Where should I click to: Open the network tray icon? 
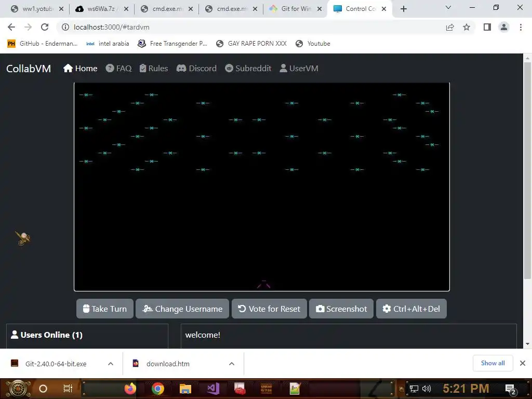tap(414, 389)
